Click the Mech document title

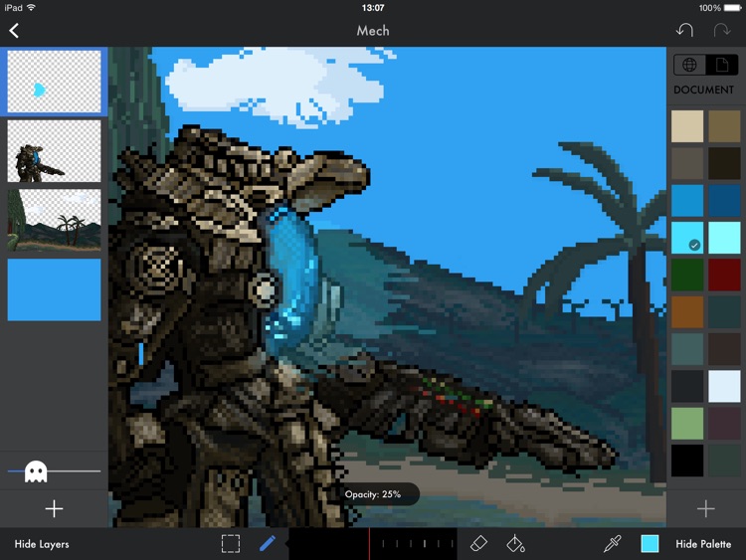pos(373,31)
